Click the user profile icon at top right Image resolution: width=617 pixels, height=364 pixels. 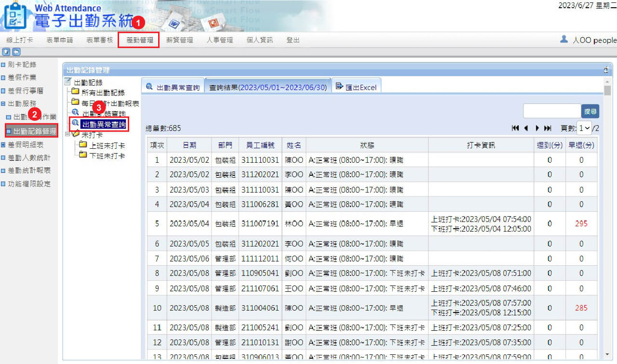pos(564,39)
